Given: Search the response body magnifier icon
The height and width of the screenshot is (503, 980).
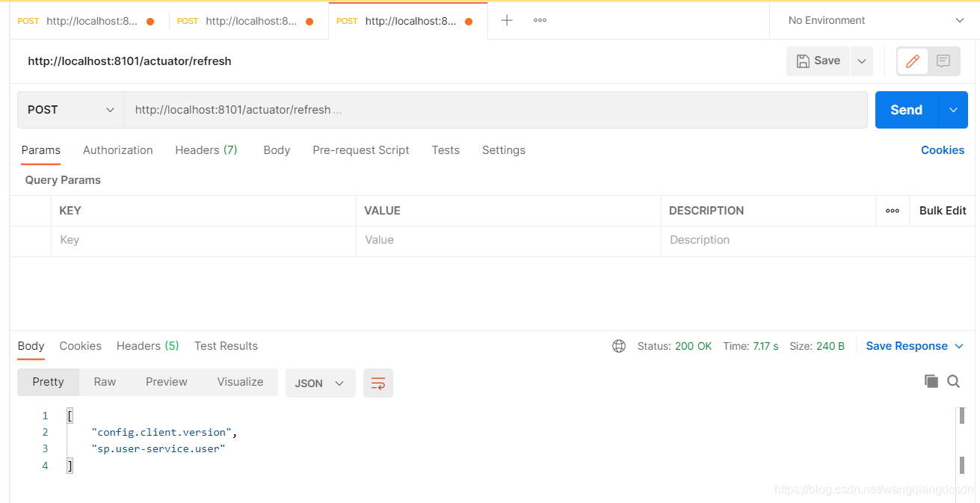Looking at the screenshot, I should tap(954, 381).
